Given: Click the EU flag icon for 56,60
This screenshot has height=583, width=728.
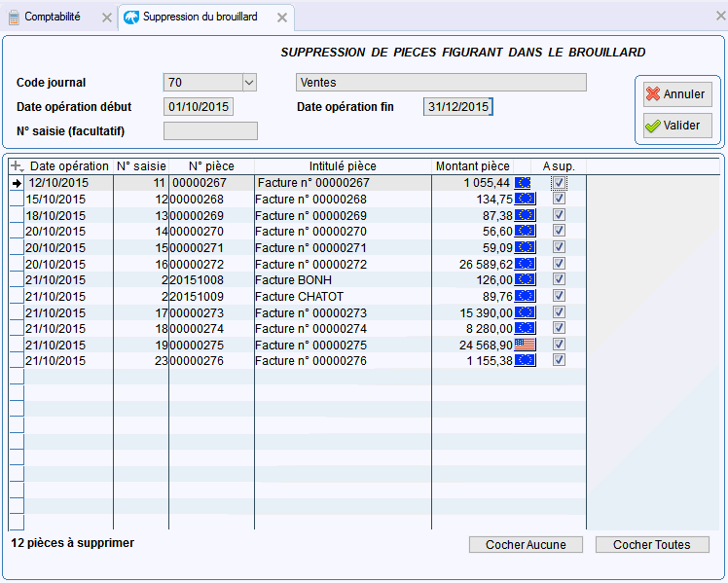Looking at the screenshot, I should click(x=526, y=231).
